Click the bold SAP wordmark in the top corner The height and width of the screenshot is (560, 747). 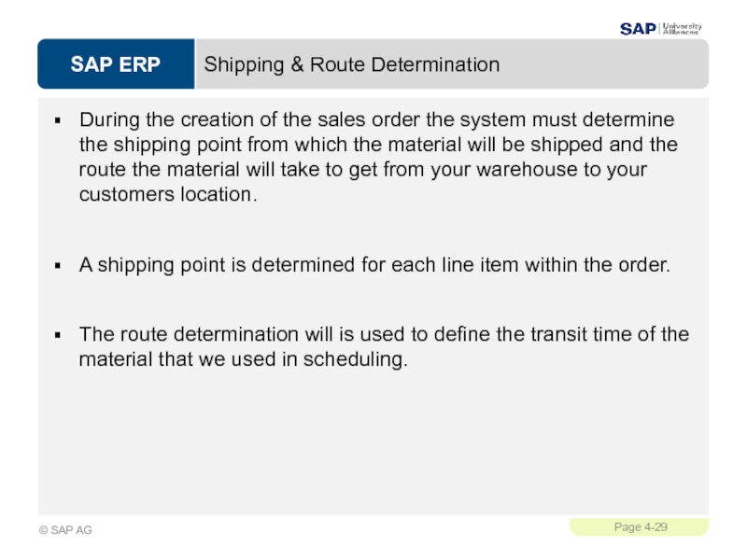click(x=638, y=29)
